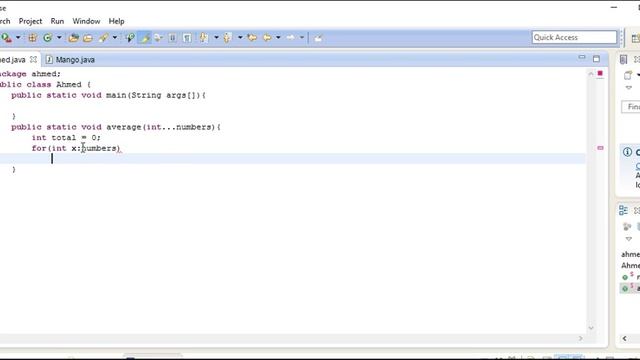Open the Window menu
The height and width of the screenshot is (360, 640).
(86, 21)
